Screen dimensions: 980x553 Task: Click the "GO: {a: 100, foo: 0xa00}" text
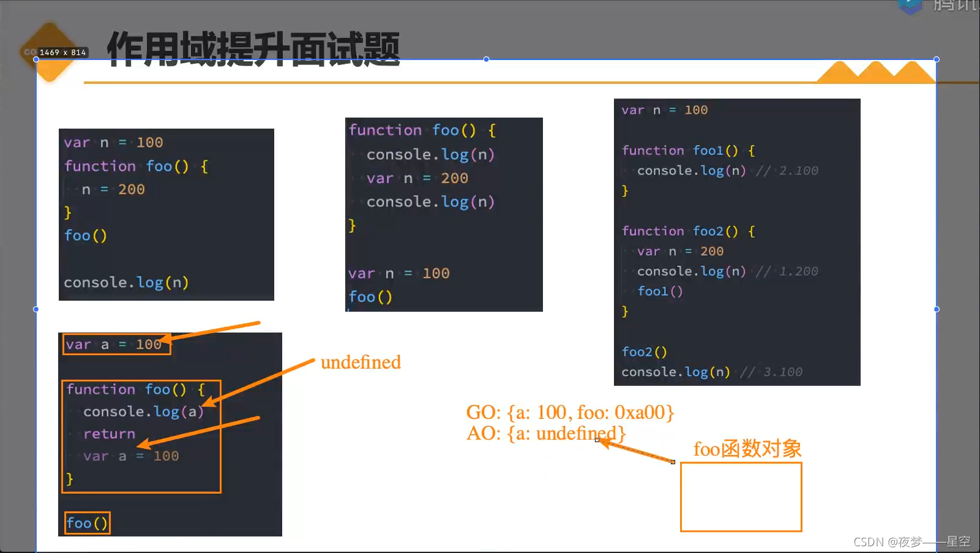point(570,412)
